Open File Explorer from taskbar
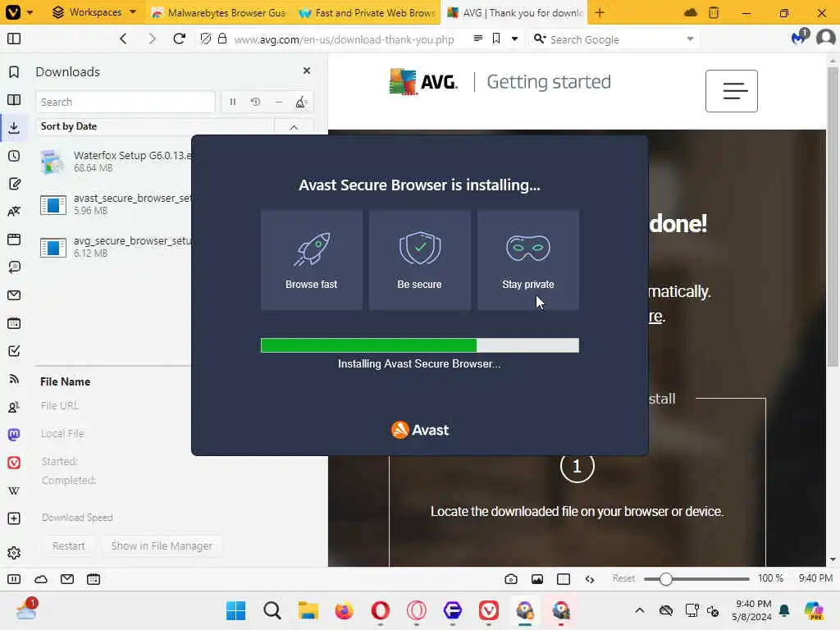The height and width of the screenshot is (630, 840). click(x=308, y=610)
